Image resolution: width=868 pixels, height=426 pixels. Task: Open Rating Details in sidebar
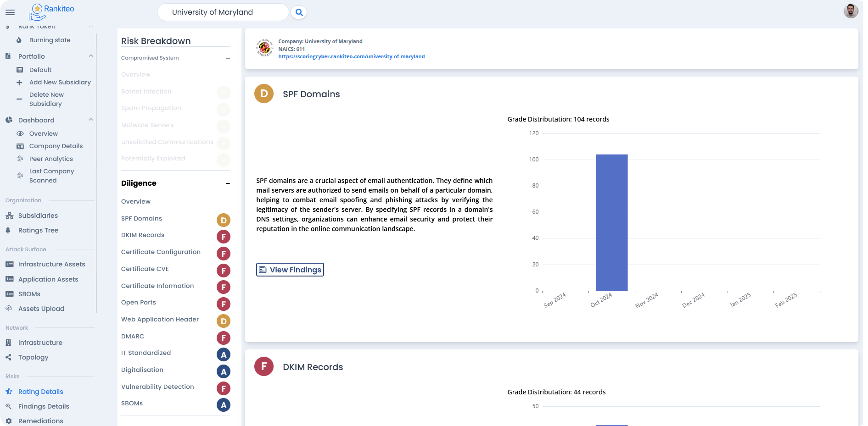(40, 392)
